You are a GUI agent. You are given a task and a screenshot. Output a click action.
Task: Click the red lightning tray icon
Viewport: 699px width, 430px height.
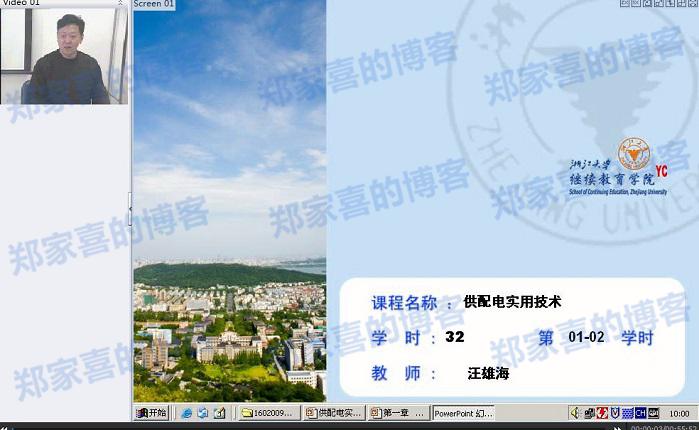pos(602,414)
